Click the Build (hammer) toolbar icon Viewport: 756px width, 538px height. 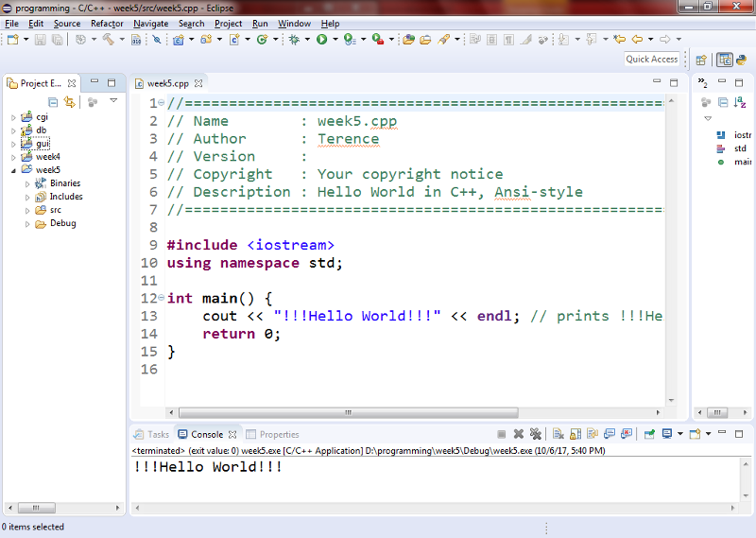(109, 40)
